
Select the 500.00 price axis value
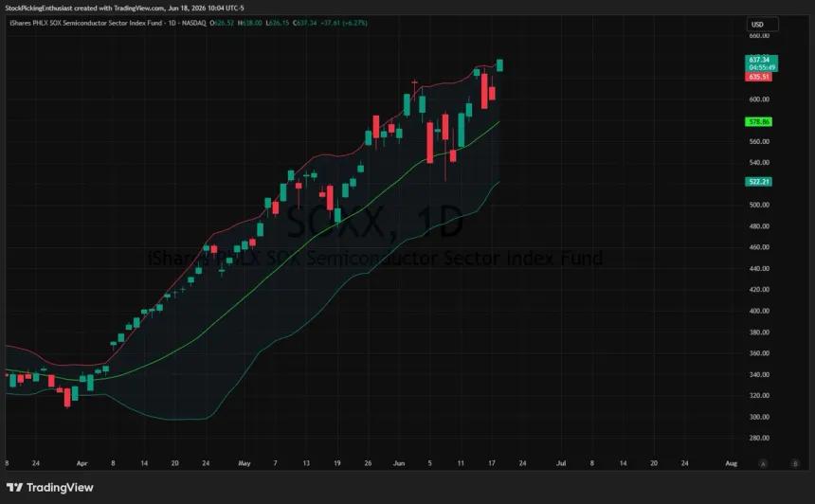pos(759,205)
